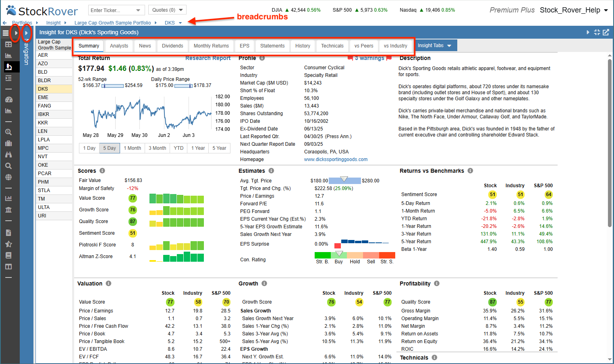
Task: Open the Monthly Returns tab
Action: (x=211, y=46)
